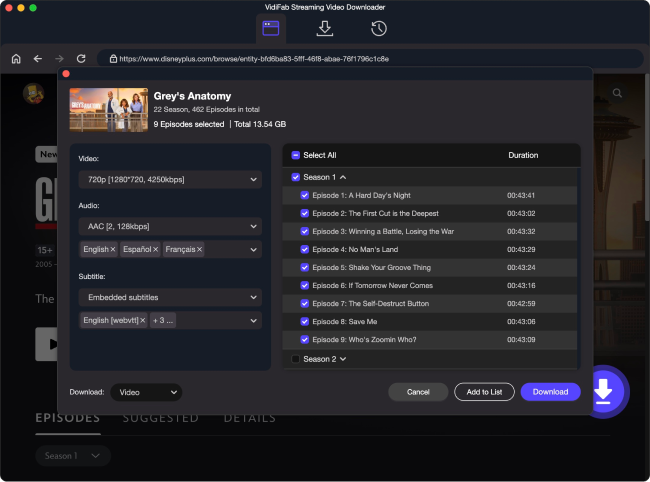Viewport: 650px width, 482px height.
Task: Click the Disney+ search magnifier icon
Action: click(617, 93)
